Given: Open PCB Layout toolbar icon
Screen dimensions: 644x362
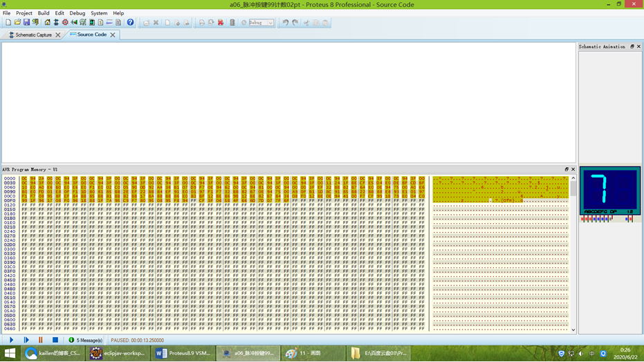Looking at the screenshot, I should [65, 23].
